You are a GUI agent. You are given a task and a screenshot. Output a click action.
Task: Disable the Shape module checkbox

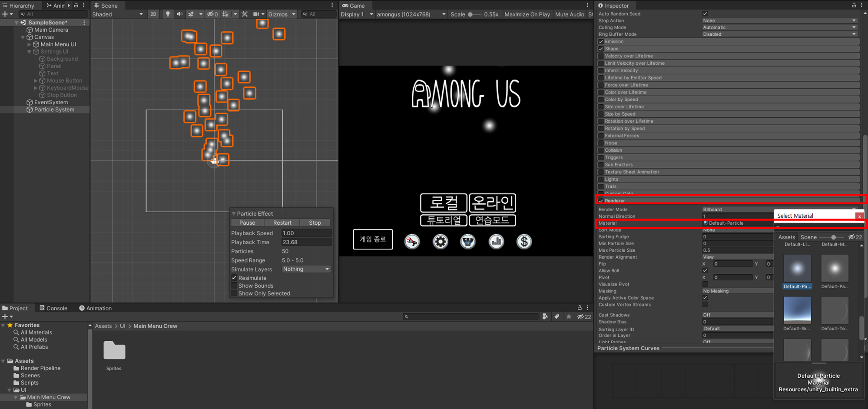coord(601,49)
